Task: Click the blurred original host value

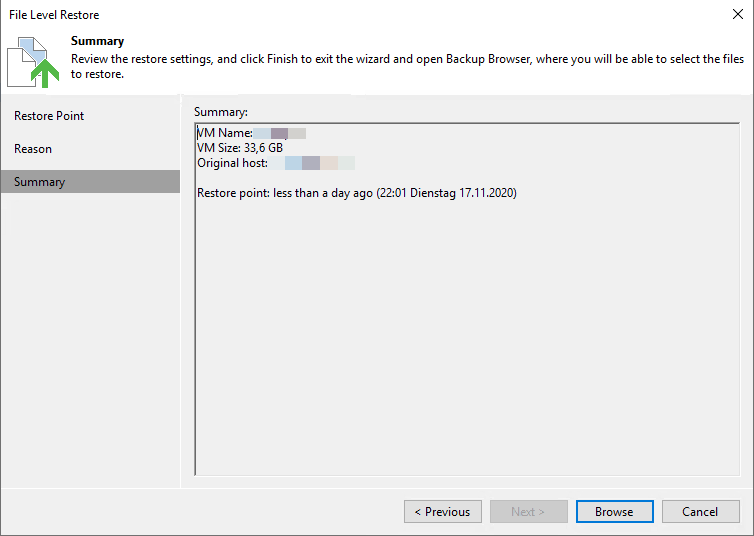Action: point(312,163)
